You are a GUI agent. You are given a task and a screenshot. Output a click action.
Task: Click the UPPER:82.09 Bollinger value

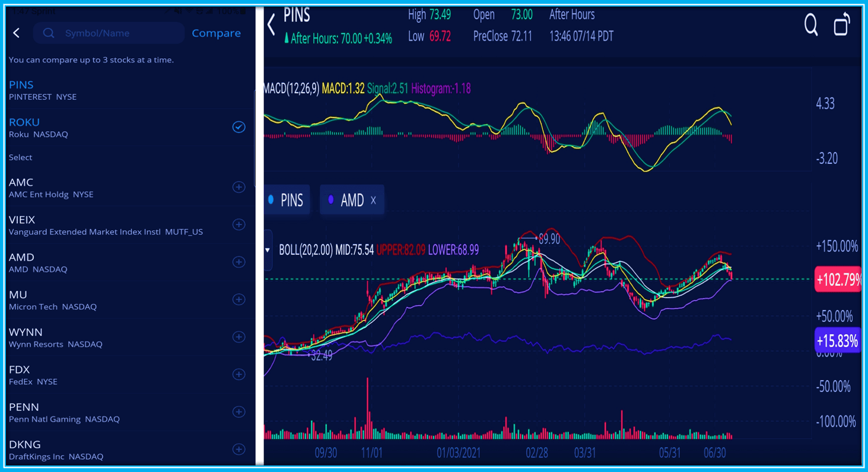(400, 250)
